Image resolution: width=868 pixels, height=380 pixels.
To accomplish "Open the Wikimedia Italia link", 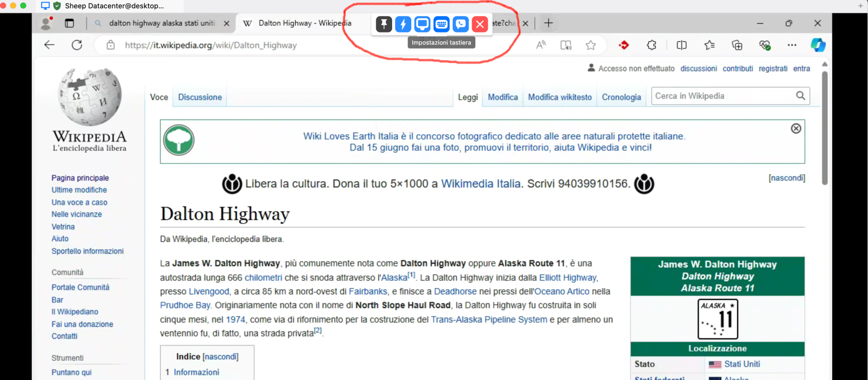I will click(481, 184).
